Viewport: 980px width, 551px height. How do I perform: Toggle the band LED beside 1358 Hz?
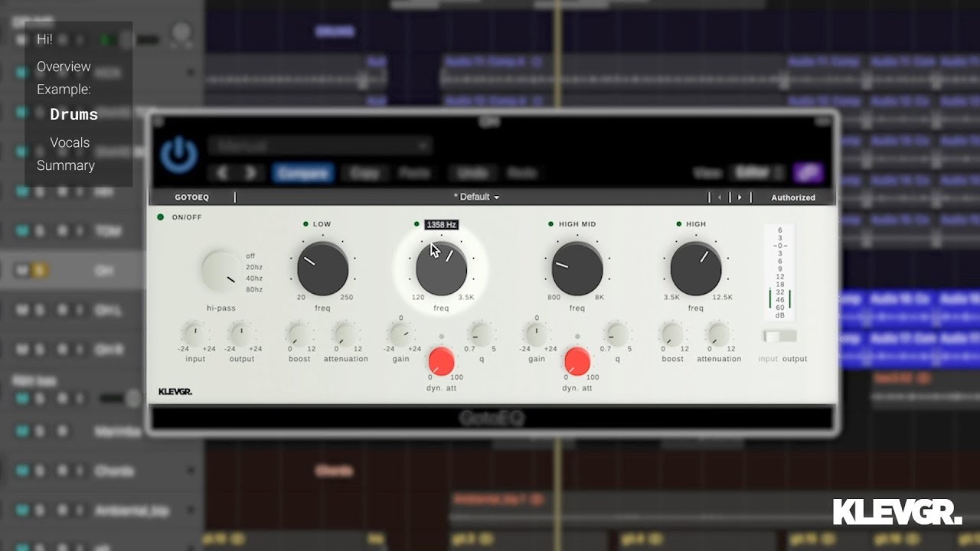tap(416, 224)
